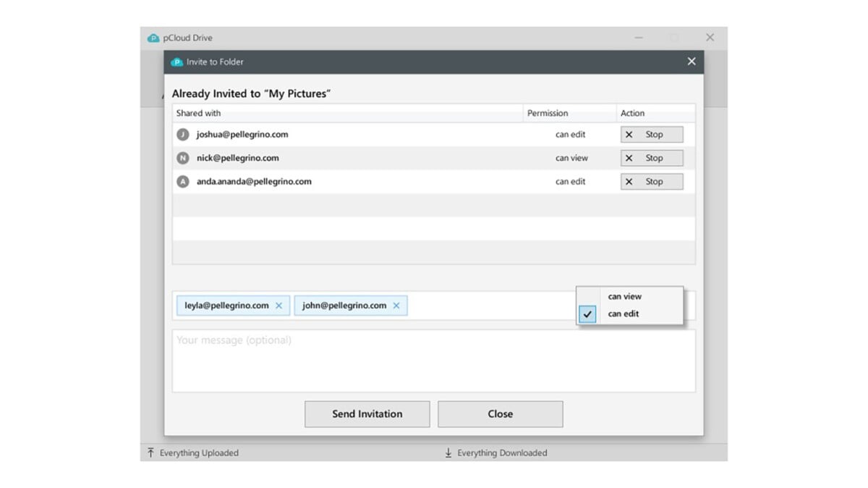Toggle the checkmark beside can edit
868x488 pixels.
point(587,314)
